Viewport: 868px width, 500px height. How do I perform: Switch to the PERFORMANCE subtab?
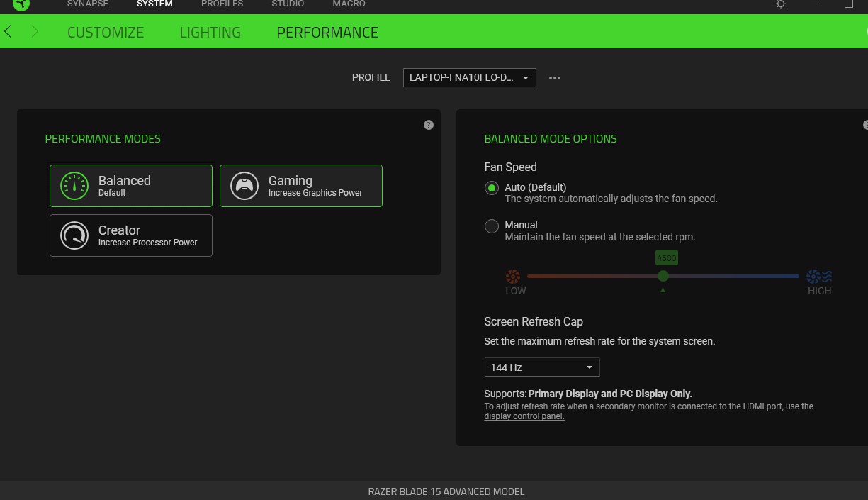click(327, 33)
